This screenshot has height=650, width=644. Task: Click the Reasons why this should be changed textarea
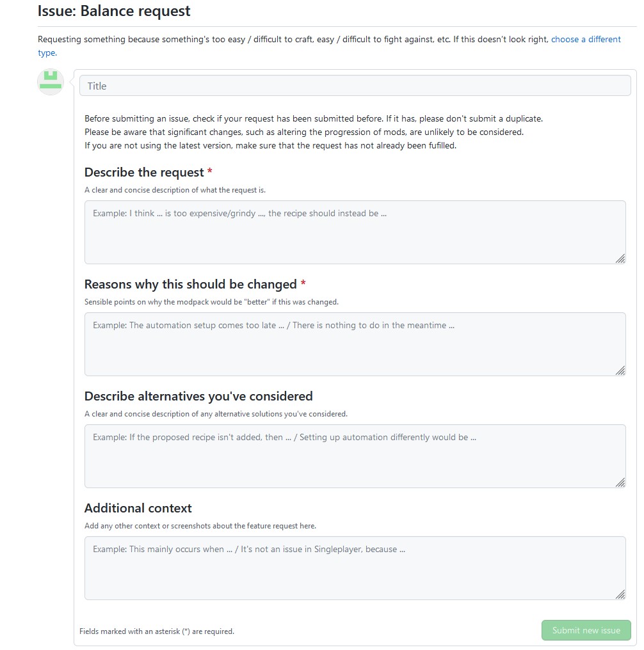355,344
